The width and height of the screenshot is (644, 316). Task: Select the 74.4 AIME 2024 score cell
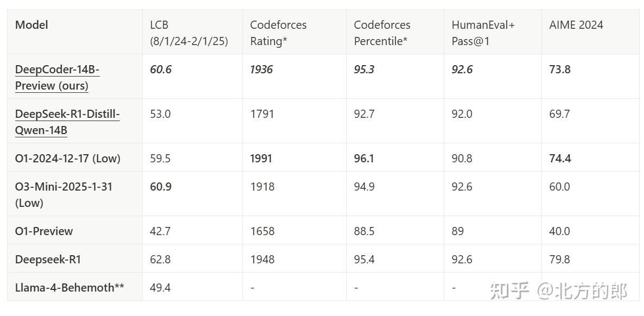coord(560,159)
